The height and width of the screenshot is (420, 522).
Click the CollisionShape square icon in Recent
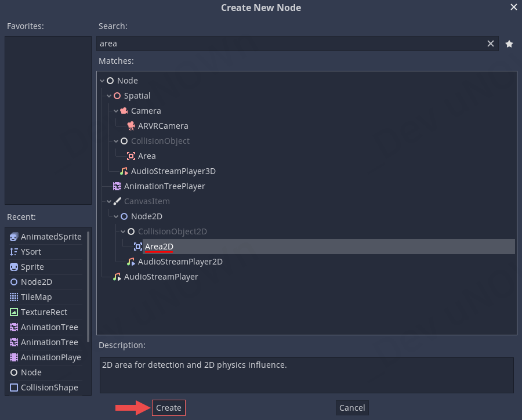(x=14, y=388)
